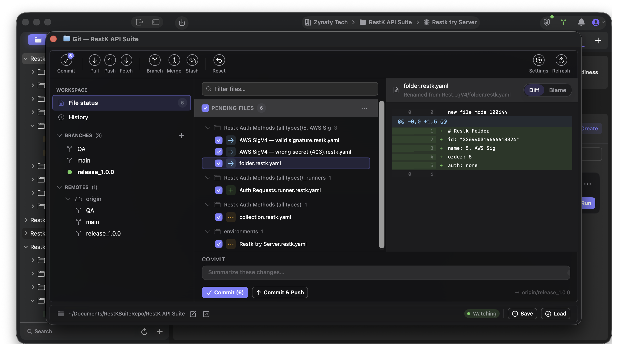Image resolution: width=628 pixels, height=364 pixels.
Task: Uncheck collection.restk.yaml checkbox
Action: coord(219,217)
